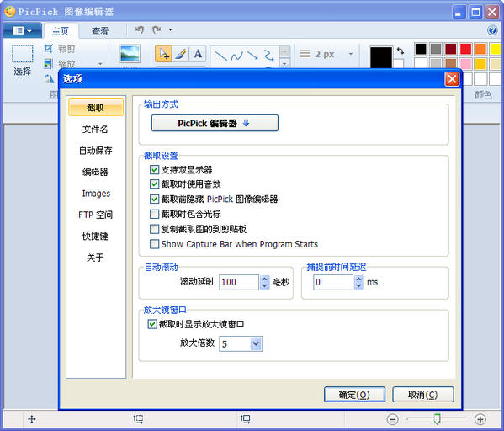Open the PicPick editor output dropdown
The image size is (504, 431).
point(215,123)
